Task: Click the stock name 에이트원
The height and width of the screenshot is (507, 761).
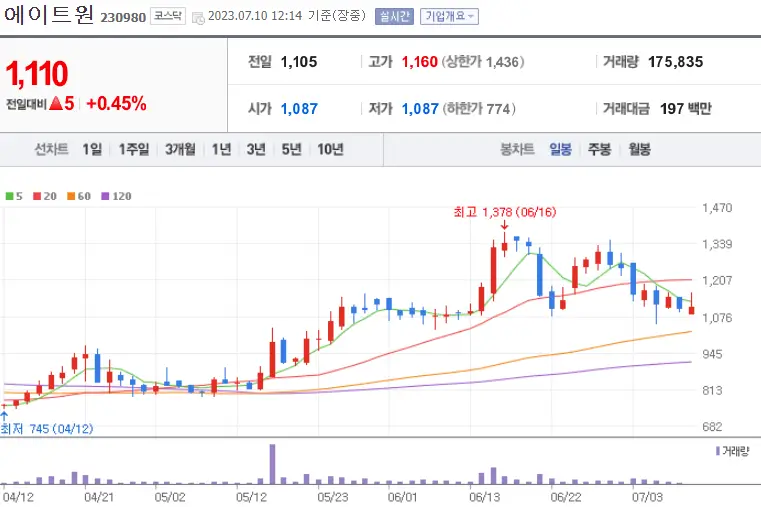Action: click(x=49, y=15)
